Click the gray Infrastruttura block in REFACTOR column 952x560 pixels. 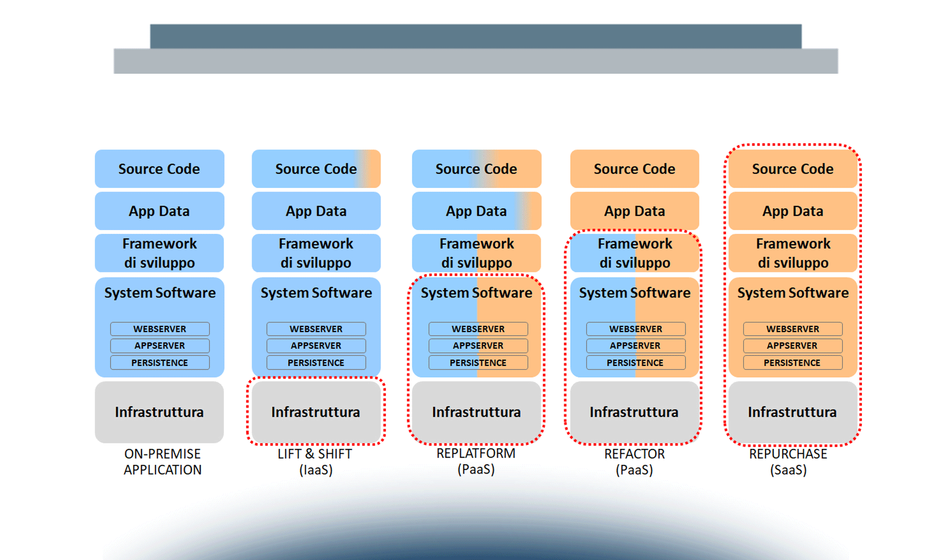point(634,412)
